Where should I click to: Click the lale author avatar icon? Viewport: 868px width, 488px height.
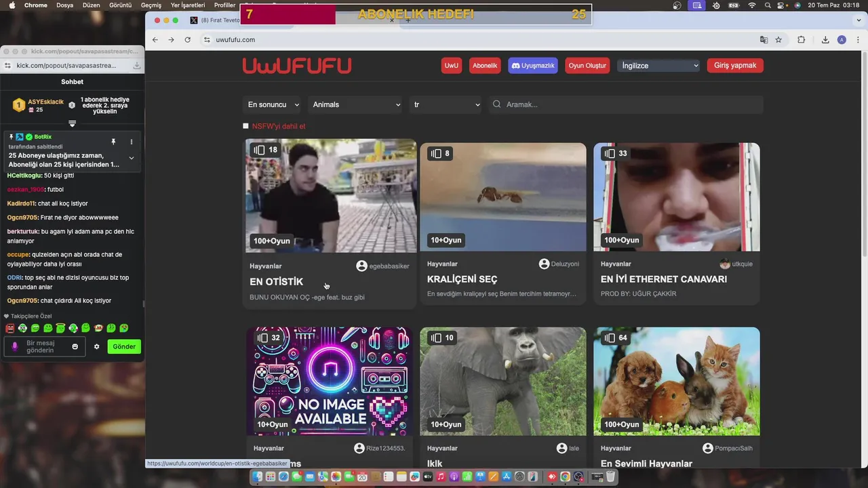click(561, 448)
